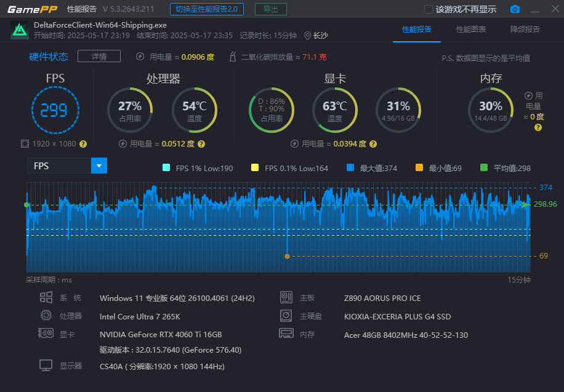Click the memory 30% 14.4/48 GB gauge

(x=491, y=110)
